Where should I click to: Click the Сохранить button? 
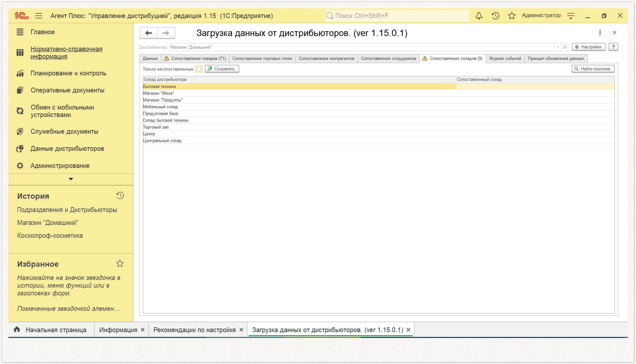click(222, 69)
